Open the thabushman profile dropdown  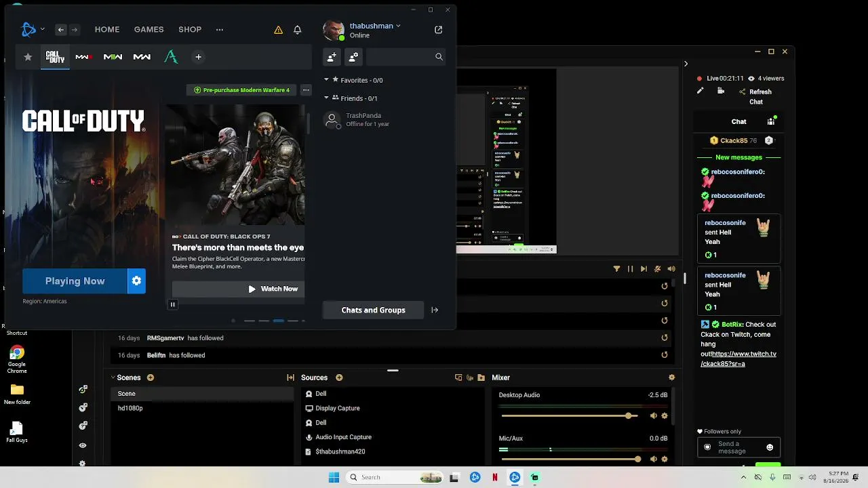pyautogui.click(x=375, y=26)
